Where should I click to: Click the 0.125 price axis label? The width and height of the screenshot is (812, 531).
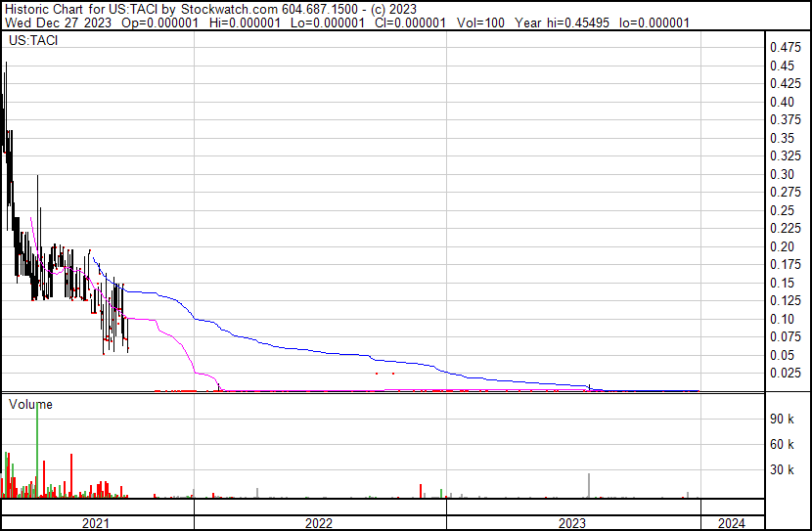786,301
